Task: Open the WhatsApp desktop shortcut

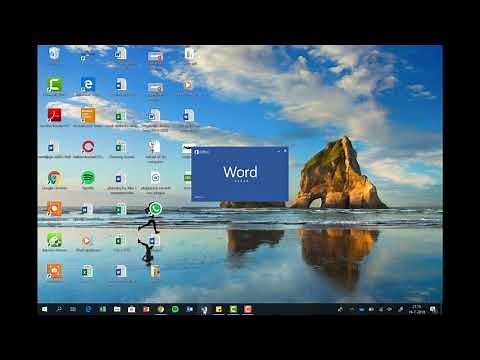Action: (155, 208)
